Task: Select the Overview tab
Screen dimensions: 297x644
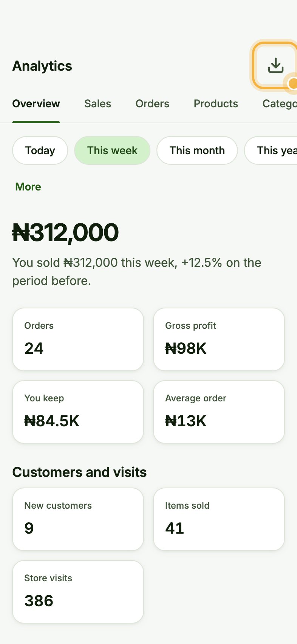Action: coord(36,104)
